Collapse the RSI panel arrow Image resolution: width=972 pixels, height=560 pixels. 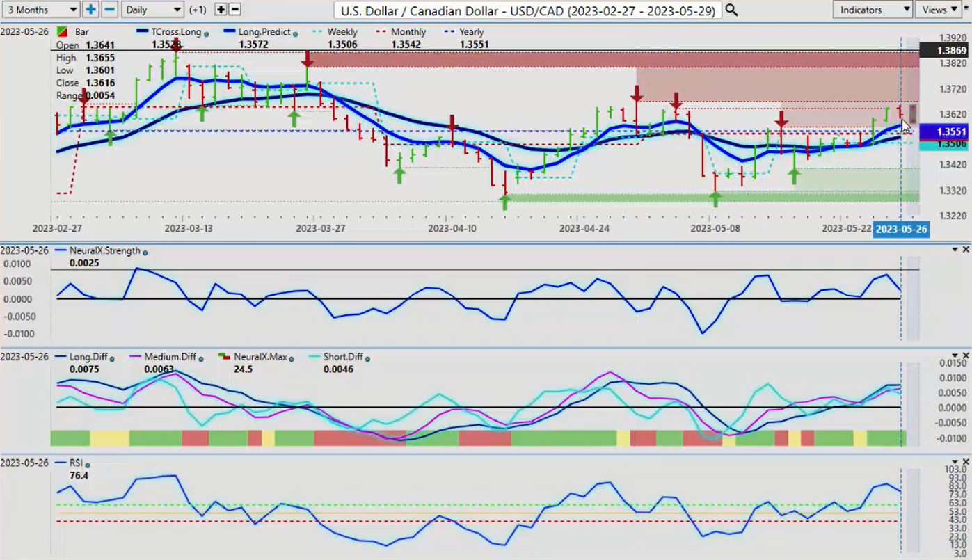point(955,462)
